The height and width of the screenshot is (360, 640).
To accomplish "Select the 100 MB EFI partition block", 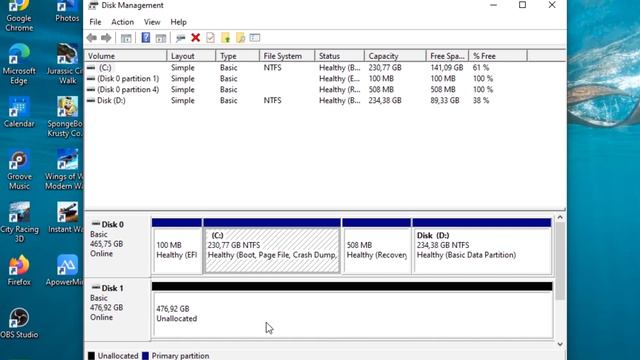I will pyautogui.click(x=177, y=246).
